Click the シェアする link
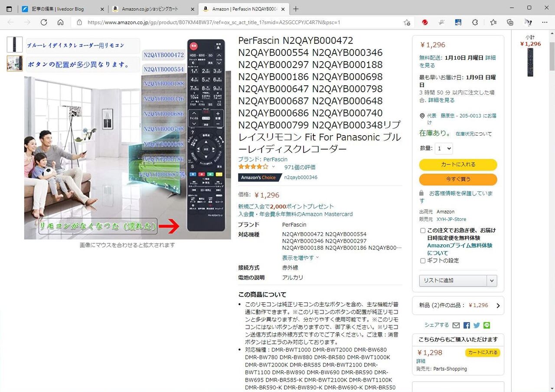 [x=437, y=325]
